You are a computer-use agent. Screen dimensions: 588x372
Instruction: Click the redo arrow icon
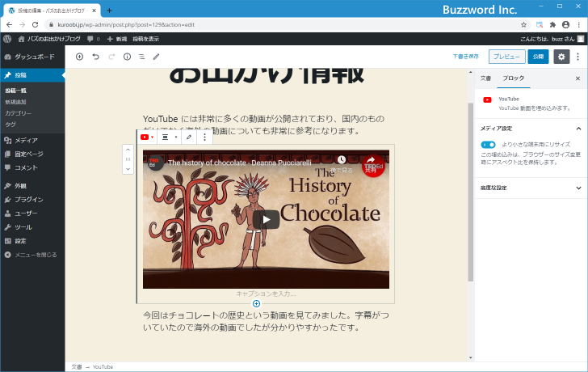pyautogui.click(x=111, y=57)
